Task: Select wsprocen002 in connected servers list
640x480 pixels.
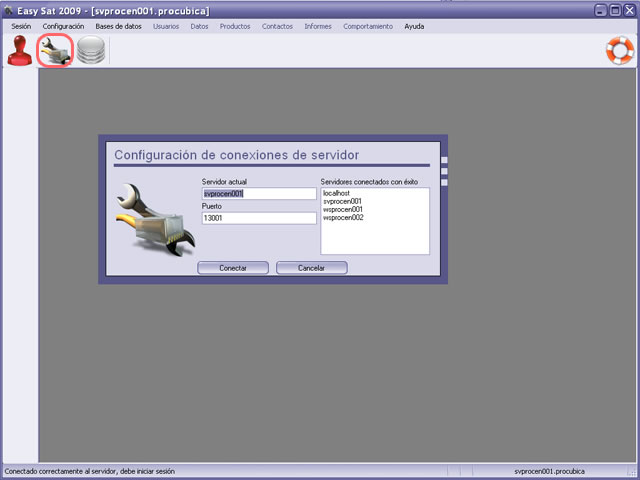Action: tap(343, 218)
